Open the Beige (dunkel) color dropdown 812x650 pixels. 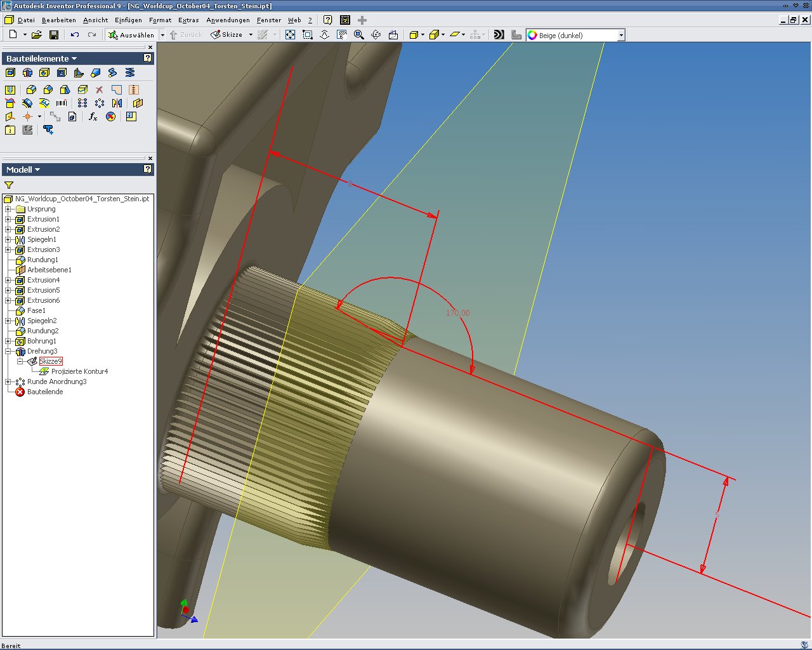tap(621, 36)
